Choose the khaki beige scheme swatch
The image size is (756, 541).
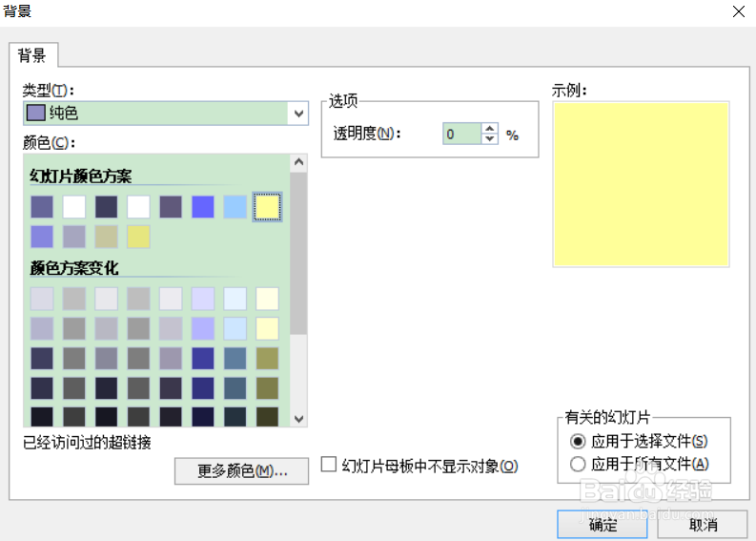107,237
